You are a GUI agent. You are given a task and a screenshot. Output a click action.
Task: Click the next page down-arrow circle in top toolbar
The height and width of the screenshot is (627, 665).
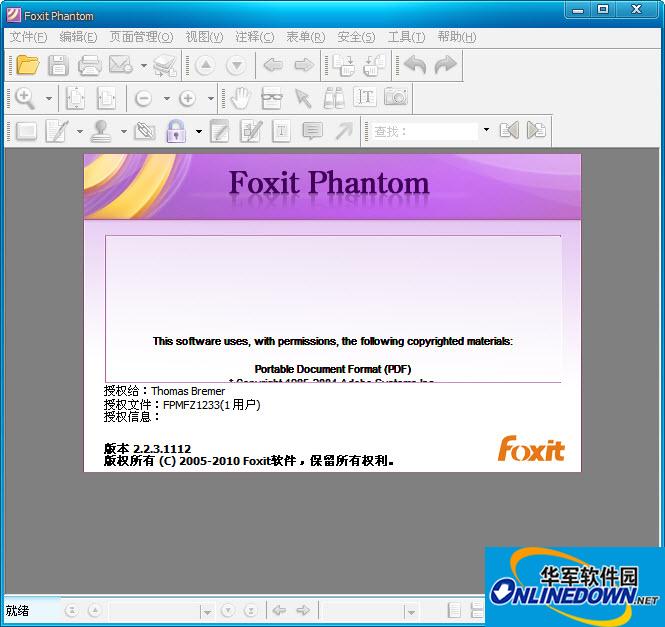coord(236,65)
